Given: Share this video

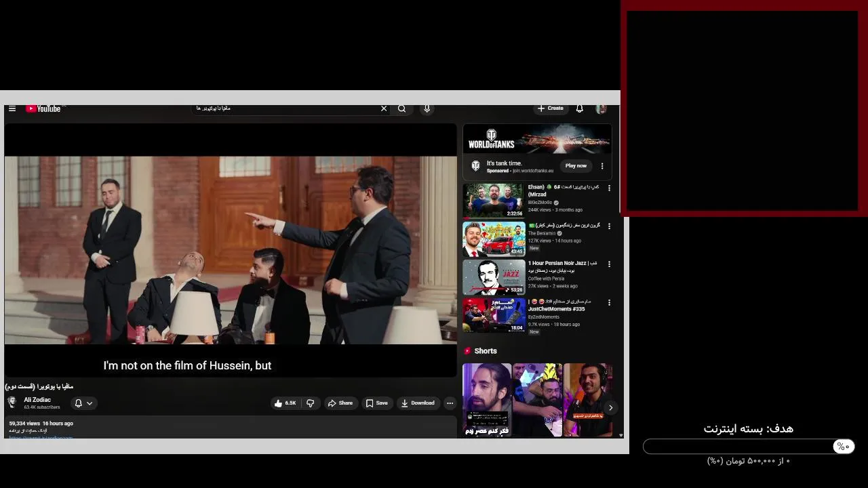Looking at the screenshot, I should (x=340, y=403).
